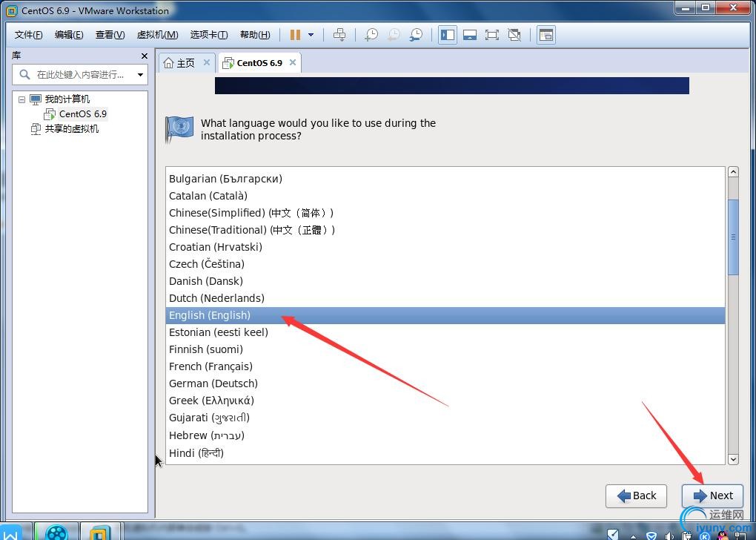The image size is (756, 540).
Task: Select the Hindi language row
Action: click(445, 453)
